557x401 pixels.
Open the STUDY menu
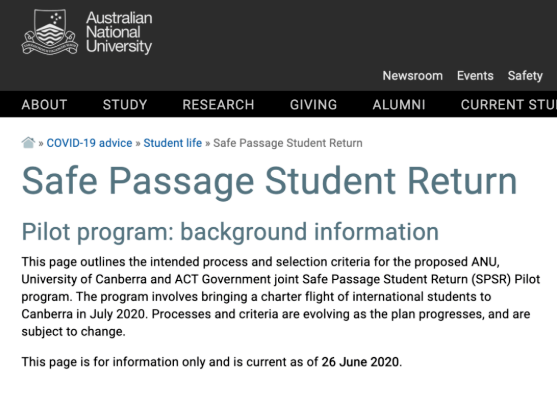[125, 105]
